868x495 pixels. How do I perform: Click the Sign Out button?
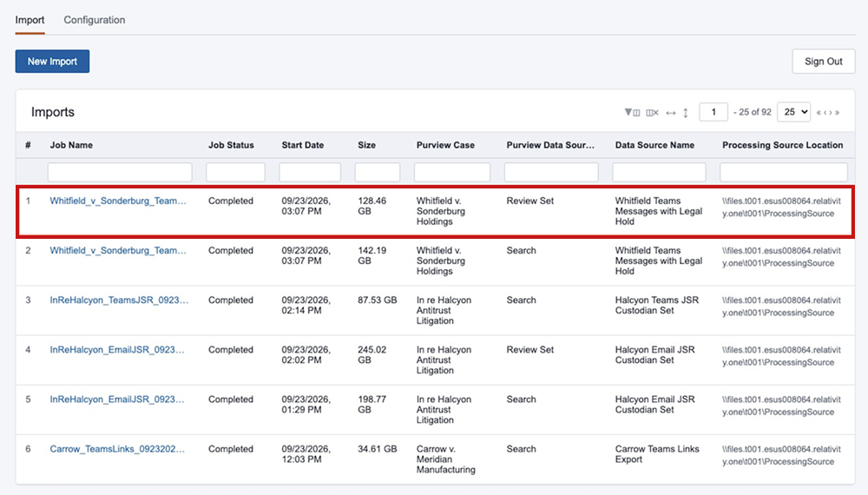tap(823, 62)
